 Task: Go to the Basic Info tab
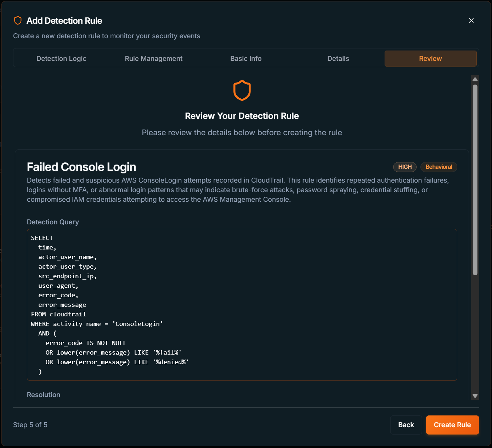click(x=246, y=58)
